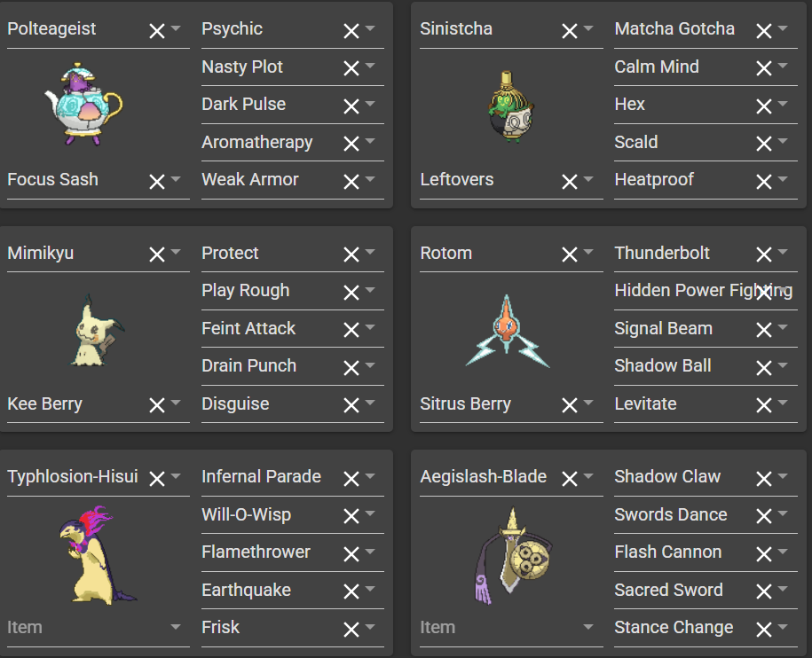Screen dimensions: 812x658
Task: Remove the Play Rough move
Action: point(351,293)
